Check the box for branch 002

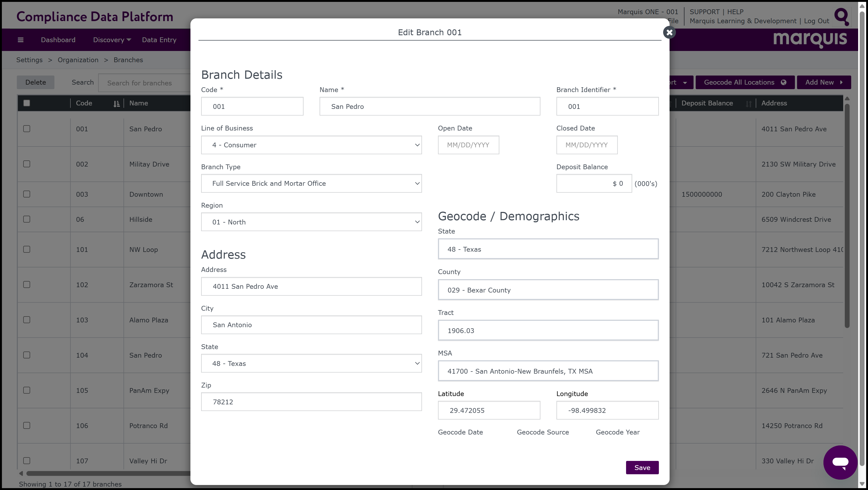27,164
